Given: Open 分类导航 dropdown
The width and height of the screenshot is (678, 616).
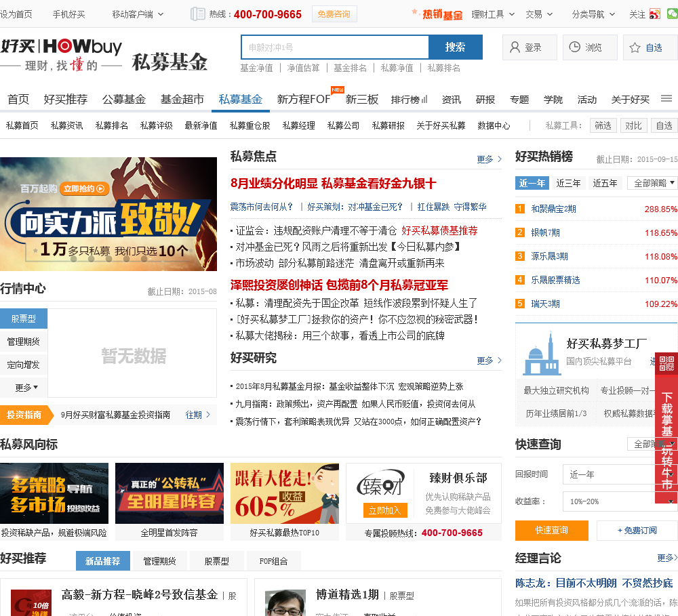Looking at the screenshot, I should point(593,14).
